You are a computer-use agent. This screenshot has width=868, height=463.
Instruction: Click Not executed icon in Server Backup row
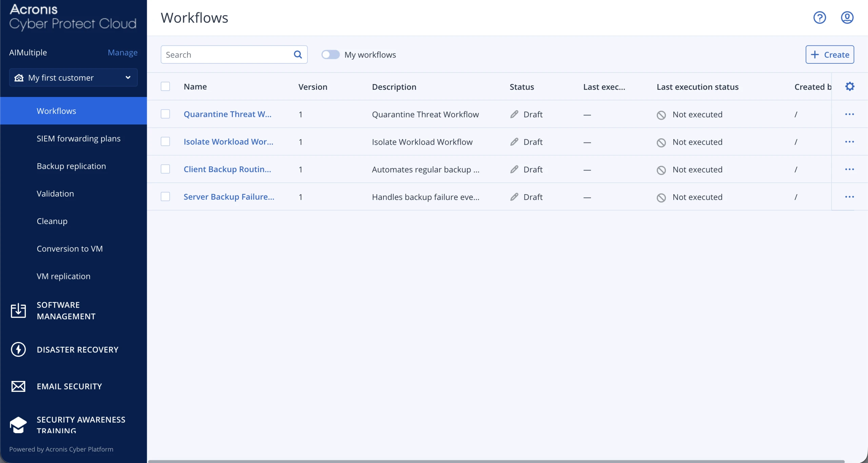661,197
